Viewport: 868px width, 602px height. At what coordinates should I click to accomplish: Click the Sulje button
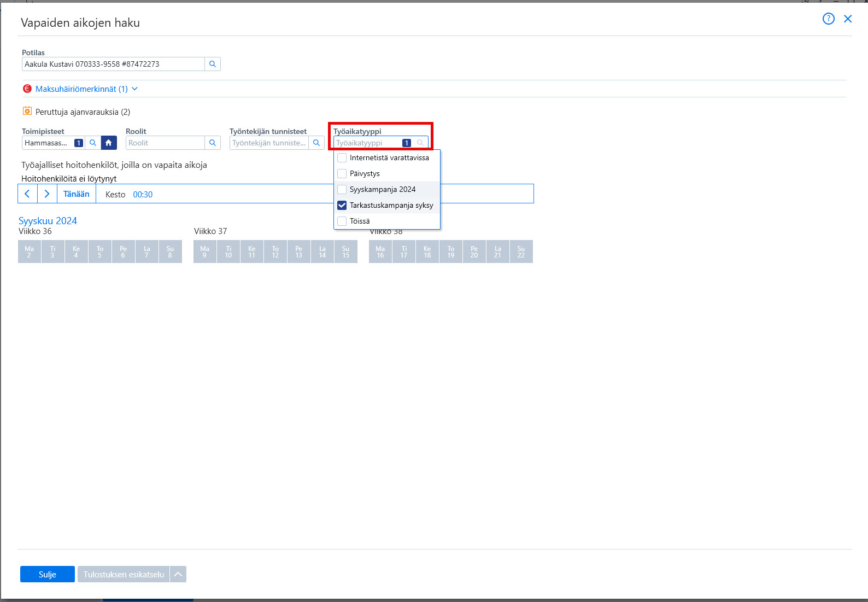coord(48,574)
